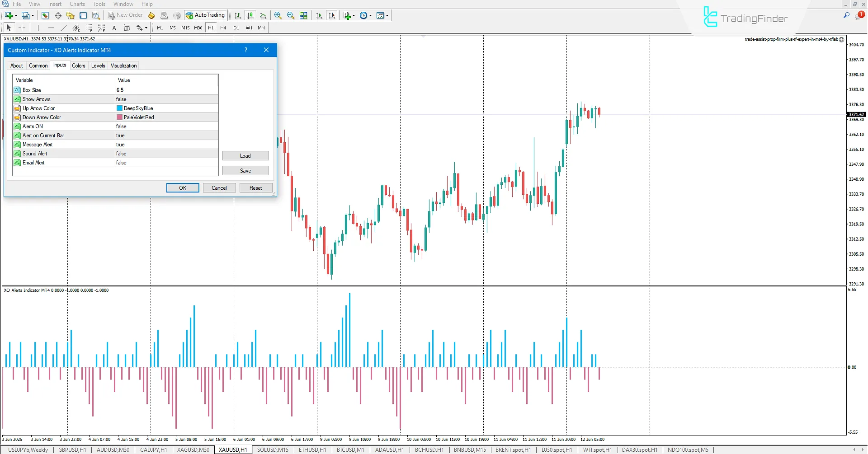Open the Charts menu

coord(77,4)
